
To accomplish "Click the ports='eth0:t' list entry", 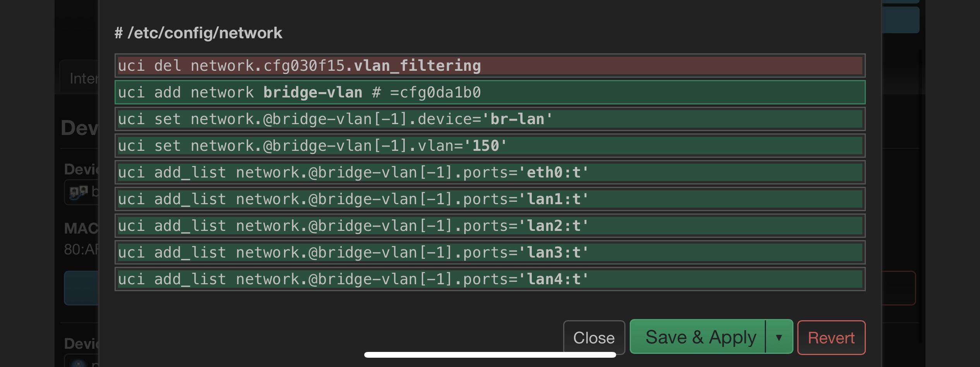I will (x=490, y=172).
